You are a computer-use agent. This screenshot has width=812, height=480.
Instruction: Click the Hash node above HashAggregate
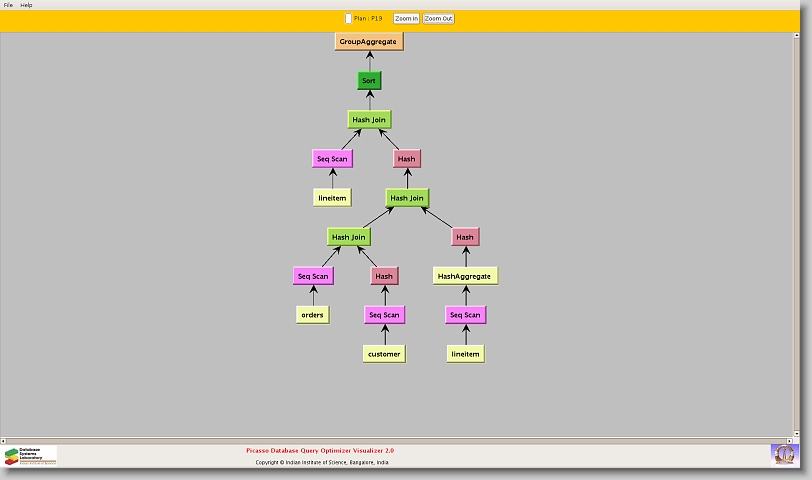tap(465, 237)
